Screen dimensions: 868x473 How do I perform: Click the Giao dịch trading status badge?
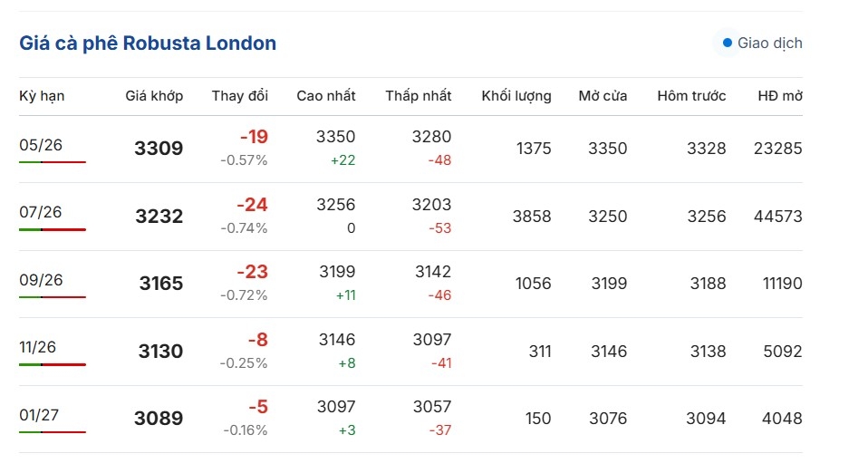pos(760,43)
